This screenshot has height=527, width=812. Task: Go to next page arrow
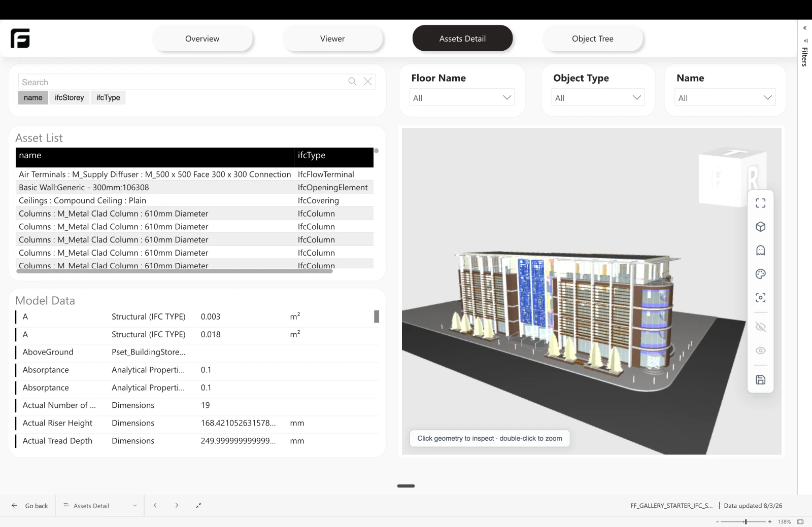click(x=177, y=506)
